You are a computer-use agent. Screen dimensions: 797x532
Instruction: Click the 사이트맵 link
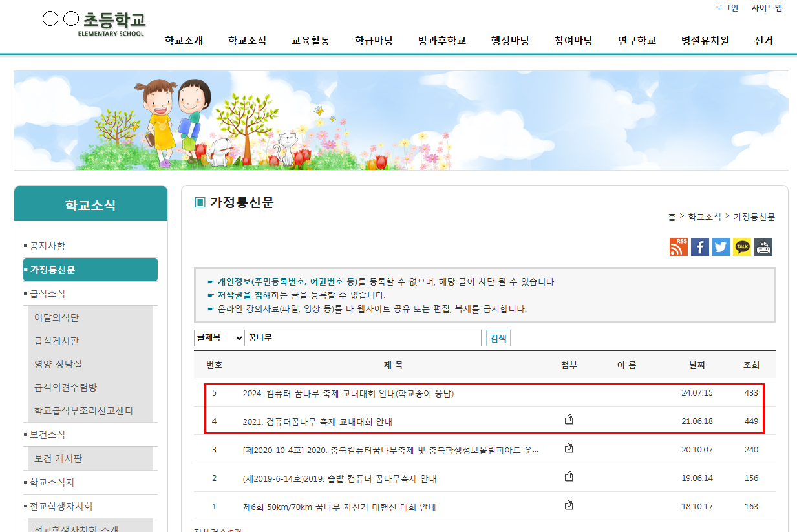click(767, 8)
